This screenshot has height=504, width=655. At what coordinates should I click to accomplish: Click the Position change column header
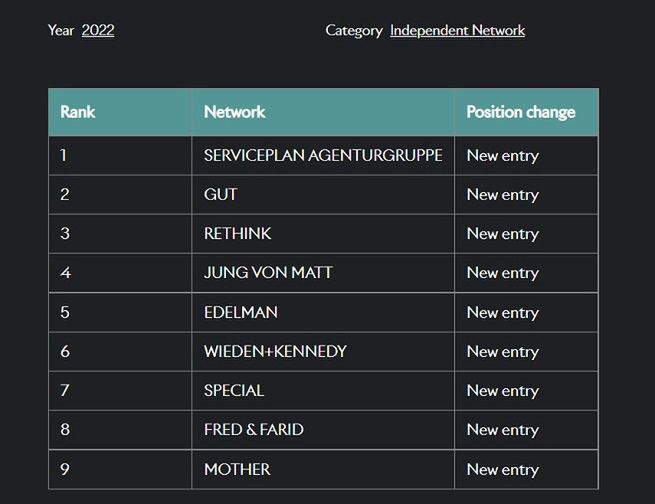coord(520,112)
